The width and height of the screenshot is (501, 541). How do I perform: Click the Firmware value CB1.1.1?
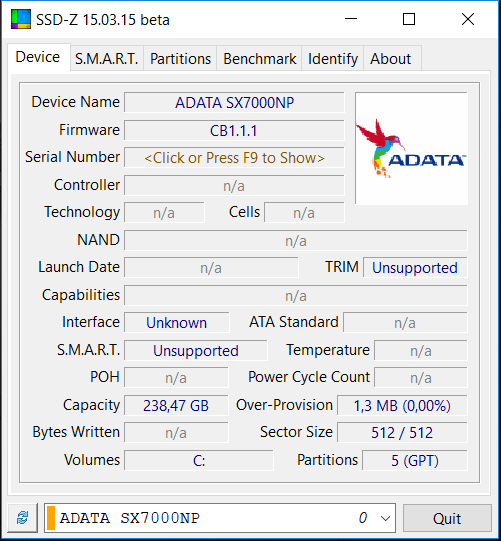tap(234, 130)
